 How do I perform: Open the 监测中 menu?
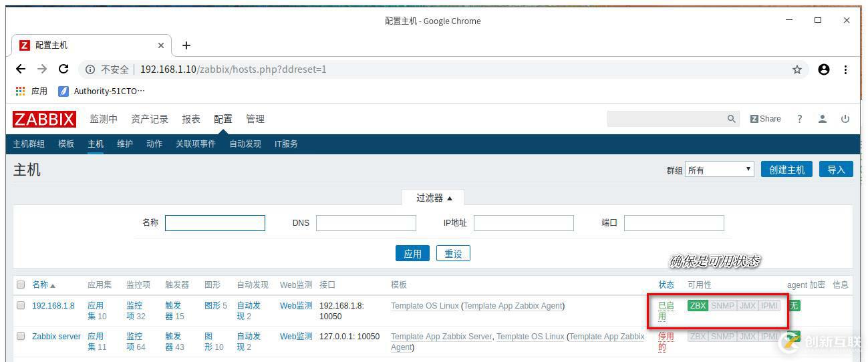[x=104, y=119]
